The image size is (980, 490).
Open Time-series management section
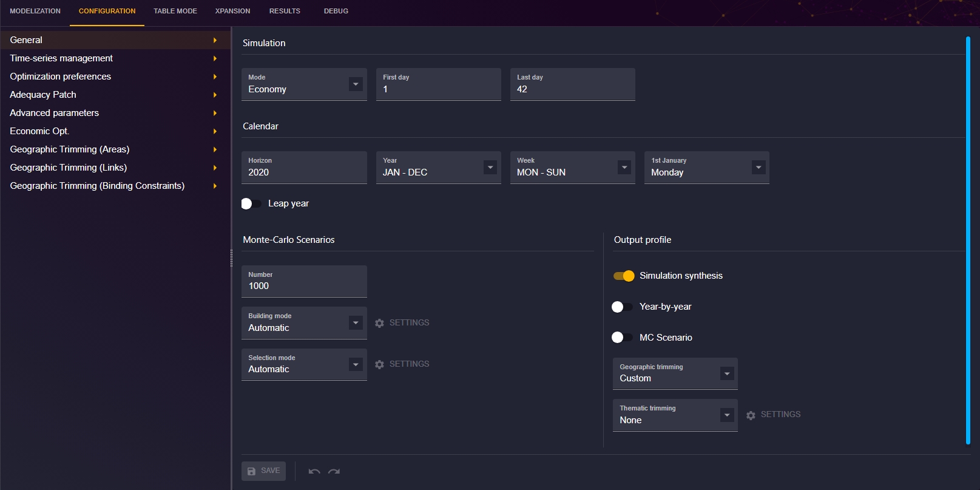tap(115, 58)
